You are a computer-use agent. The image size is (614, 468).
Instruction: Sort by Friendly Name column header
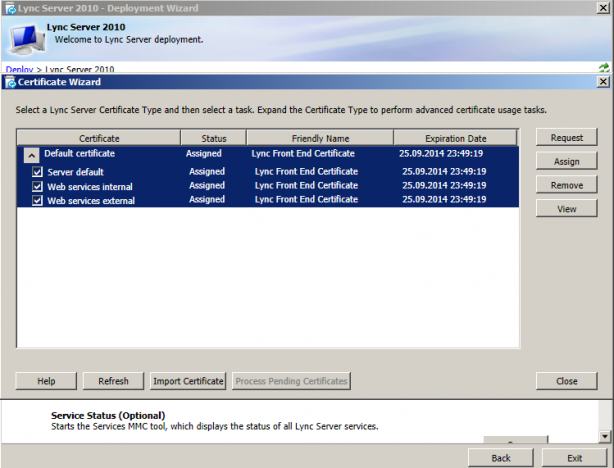(320, 138)
